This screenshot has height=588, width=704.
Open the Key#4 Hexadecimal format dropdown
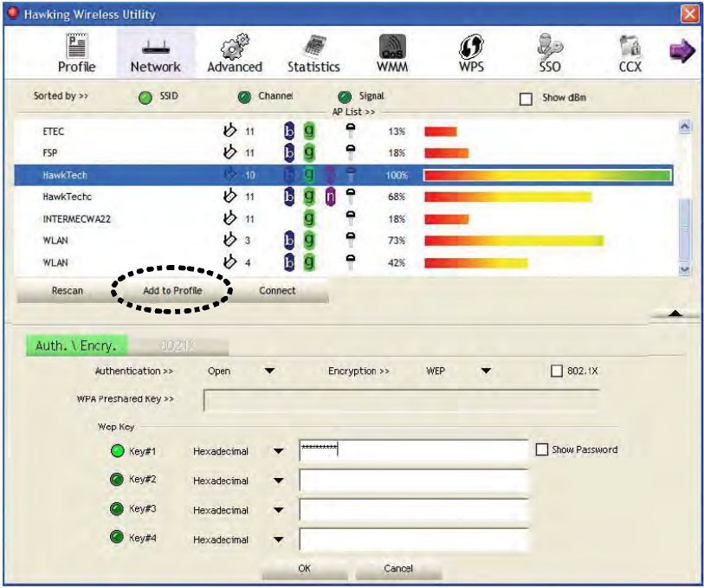(278, 540)
